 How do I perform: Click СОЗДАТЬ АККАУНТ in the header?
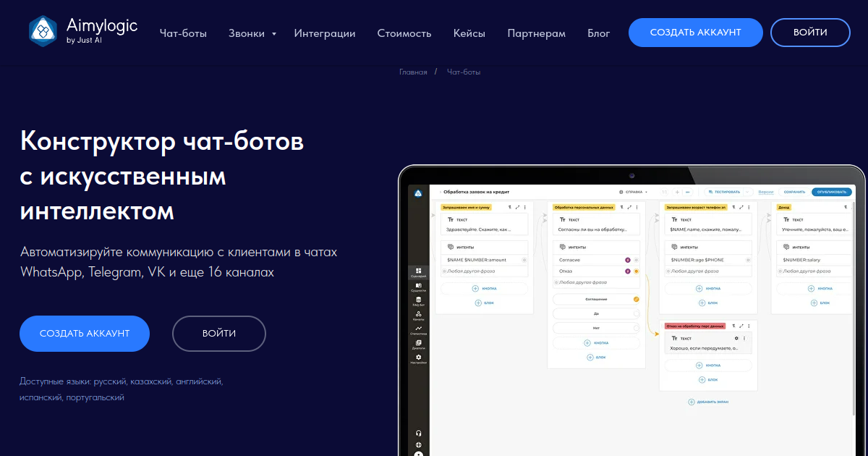[x=696, y=33]
